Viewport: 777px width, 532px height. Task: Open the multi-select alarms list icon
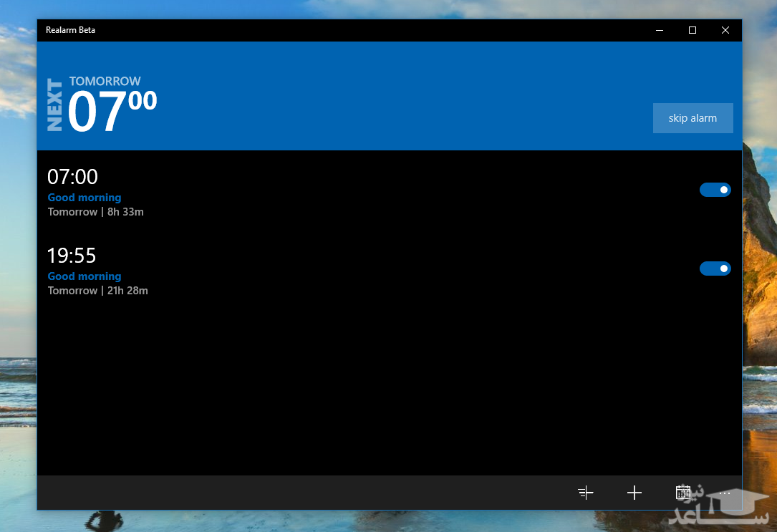(586, 493)
